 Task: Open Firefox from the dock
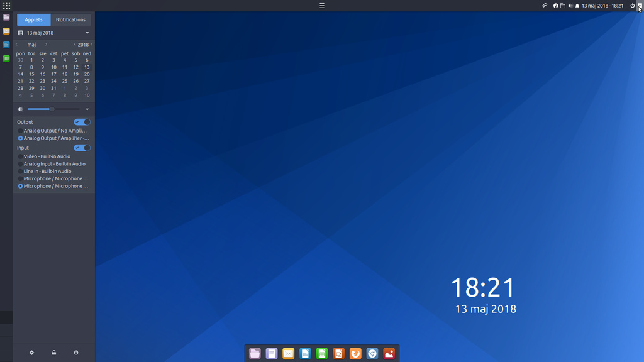(x=355, y=353)
